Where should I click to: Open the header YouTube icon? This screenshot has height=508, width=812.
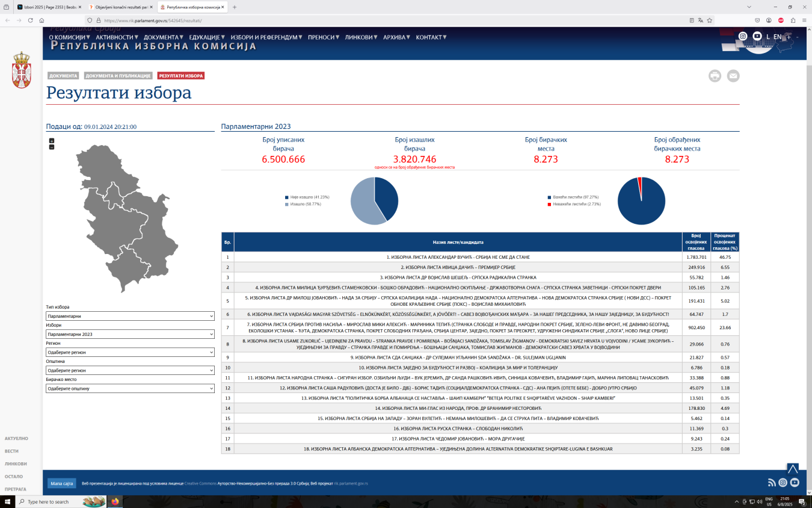[x=757, y=36]
